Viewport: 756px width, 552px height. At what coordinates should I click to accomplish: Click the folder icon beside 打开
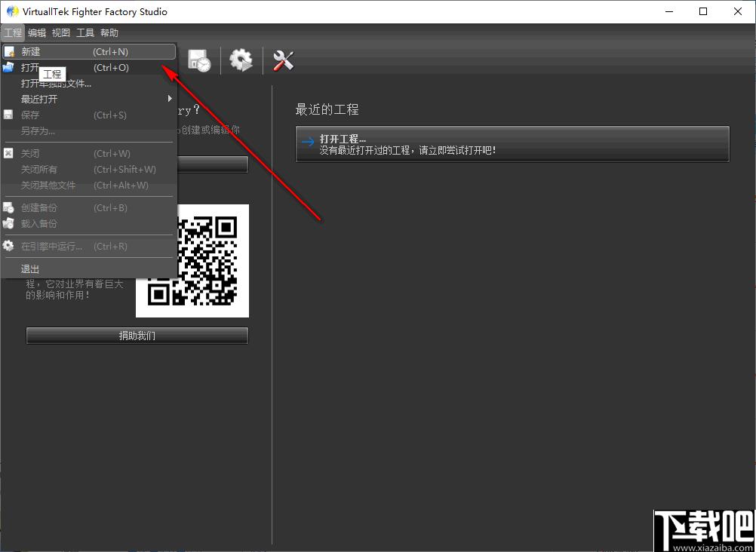point(8,68)
